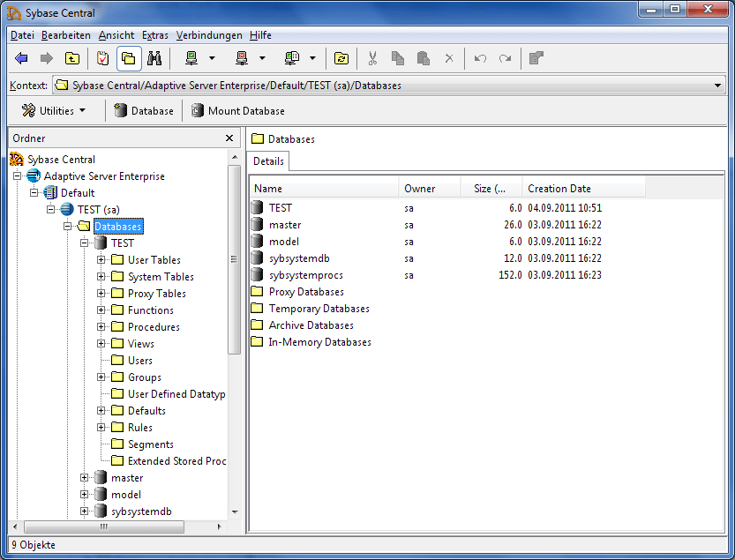Expand the master database tree node
735x560 pixels.
tap(85, 477)
